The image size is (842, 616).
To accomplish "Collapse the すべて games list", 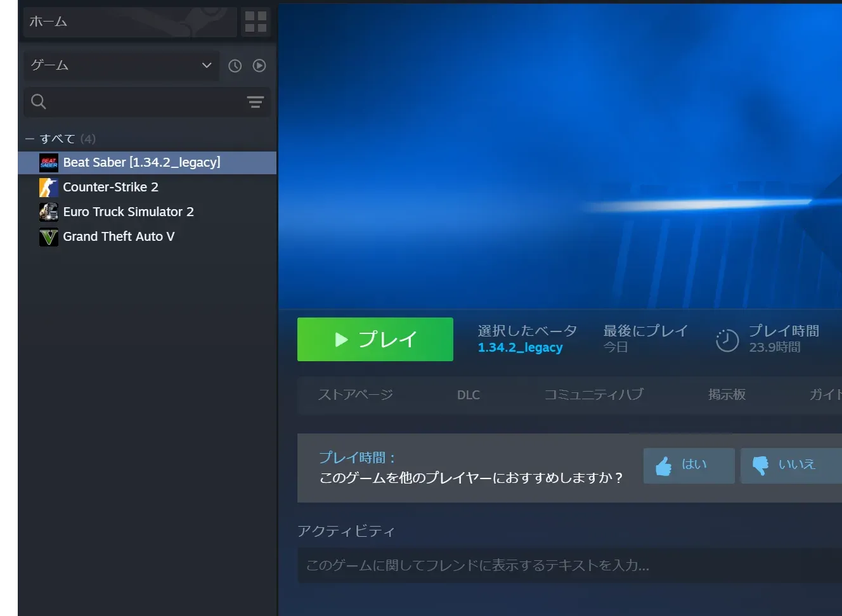I will 29,138.
